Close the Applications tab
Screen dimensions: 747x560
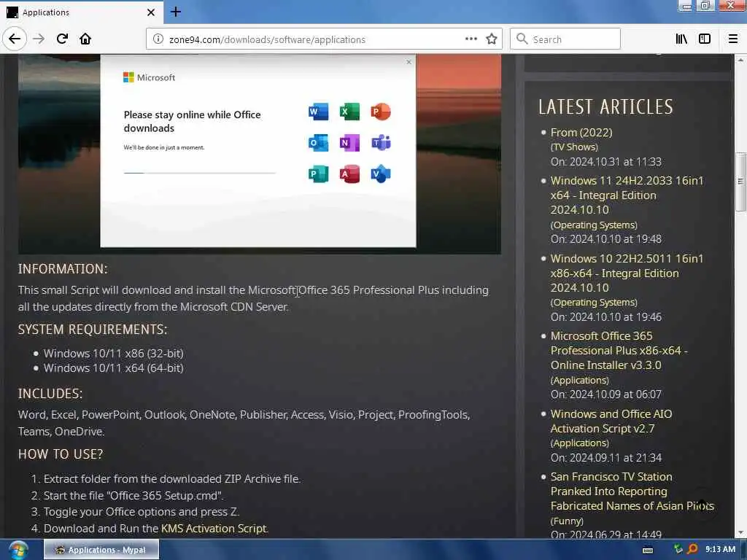150,12
